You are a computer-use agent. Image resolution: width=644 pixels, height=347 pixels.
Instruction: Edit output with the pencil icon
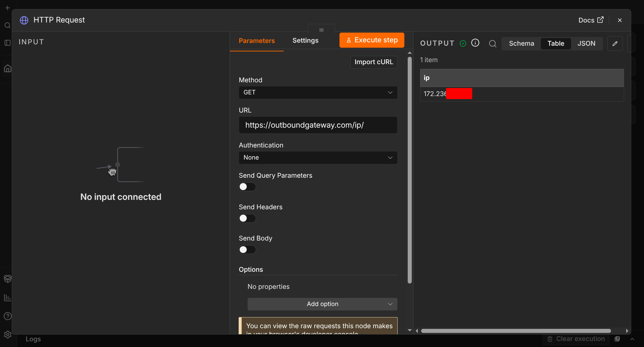[x=615, y=44]
